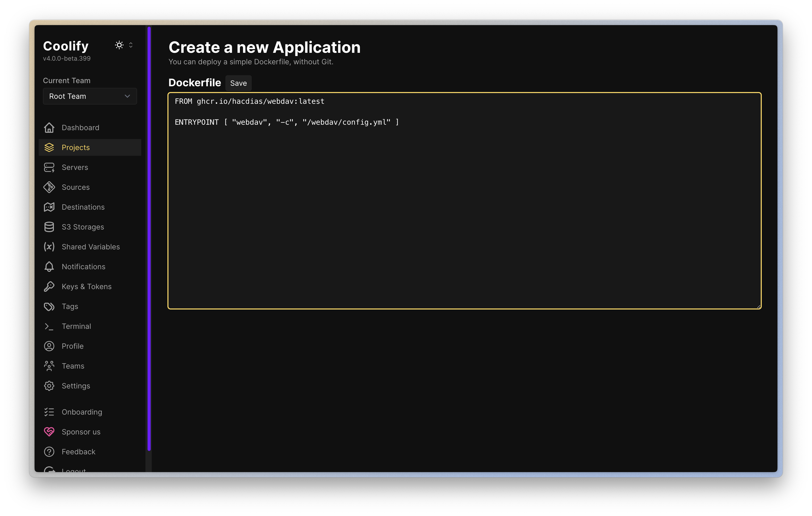Click the Settings gear icon
Image resolution: width=812 pixels, height=516 pixels.
49,386
